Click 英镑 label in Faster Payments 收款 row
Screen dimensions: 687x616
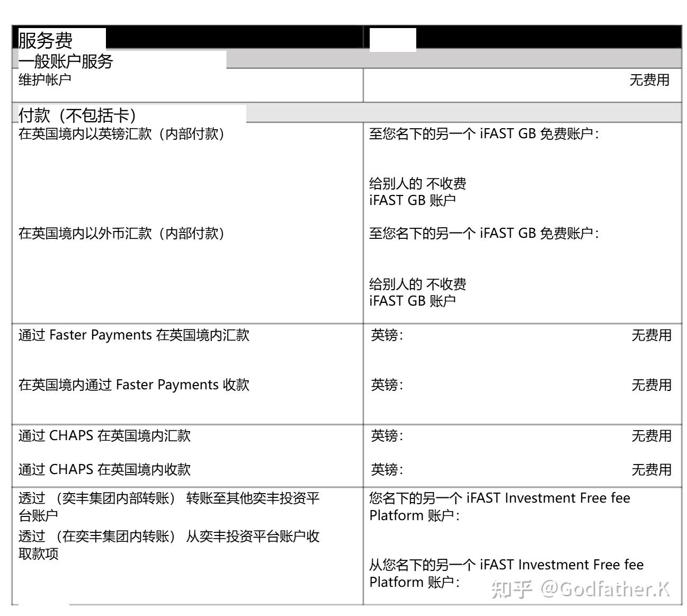click(x=382, y=385)
